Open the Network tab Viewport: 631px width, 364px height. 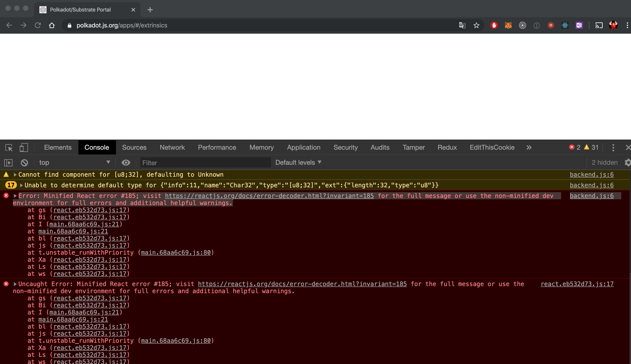pos(172,147)
